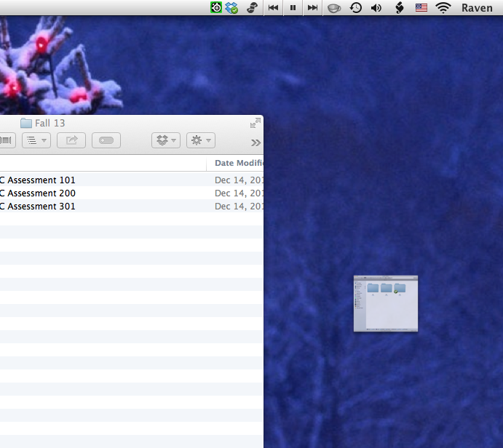
Task: Pause playback from the menu bar
Action: click(293, 8)
